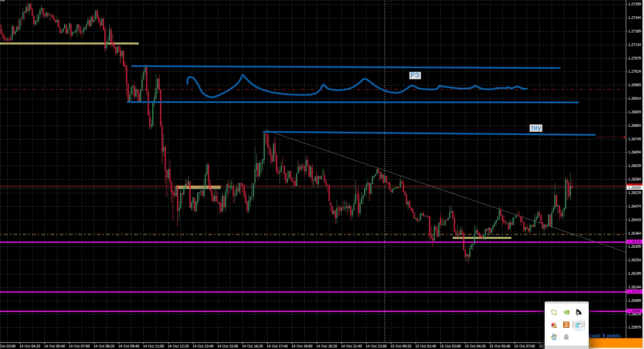644x349 pixels.
Task: Click the current price 1.26550 label
Action: coord(634,187)
